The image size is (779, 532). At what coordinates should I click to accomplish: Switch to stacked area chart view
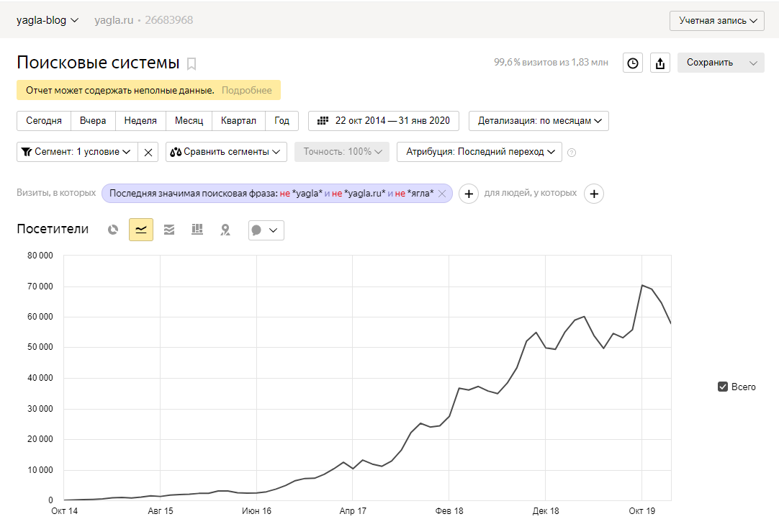[x=169, y=230]
